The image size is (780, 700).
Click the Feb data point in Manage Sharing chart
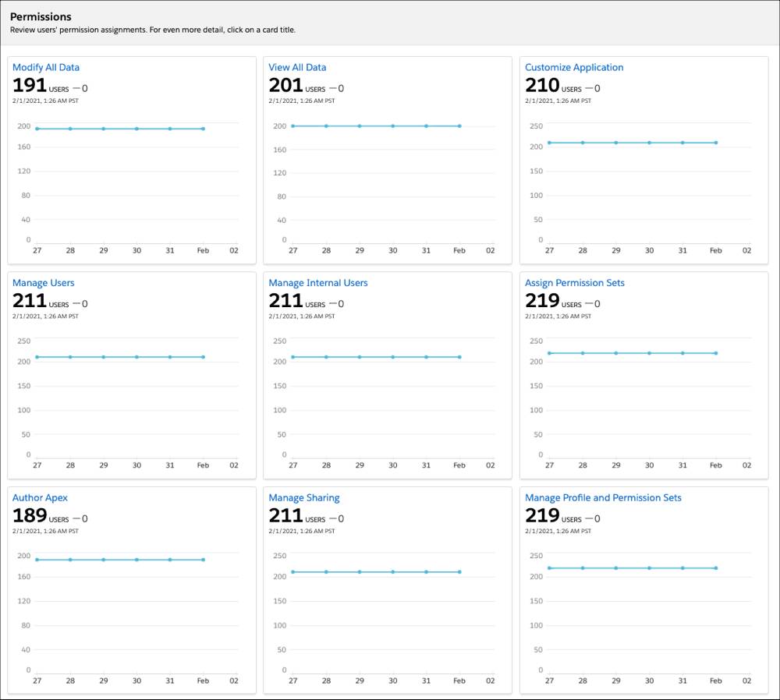click(459, 571)
